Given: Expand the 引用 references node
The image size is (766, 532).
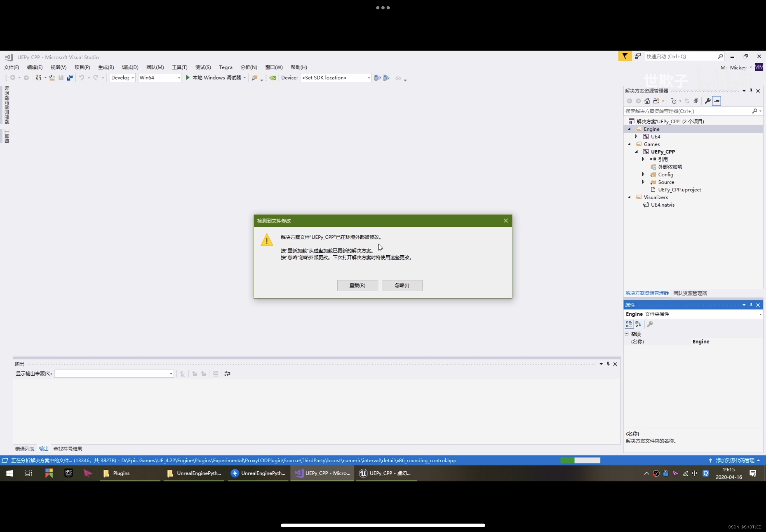Looking at the screenshot, I should click(x=643, y=159).
